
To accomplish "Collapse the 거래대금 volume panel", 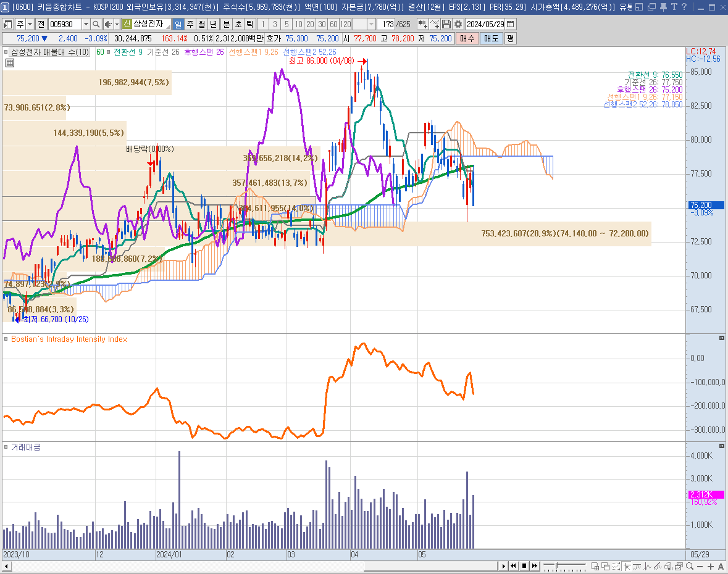I will (x=721, y=446).
